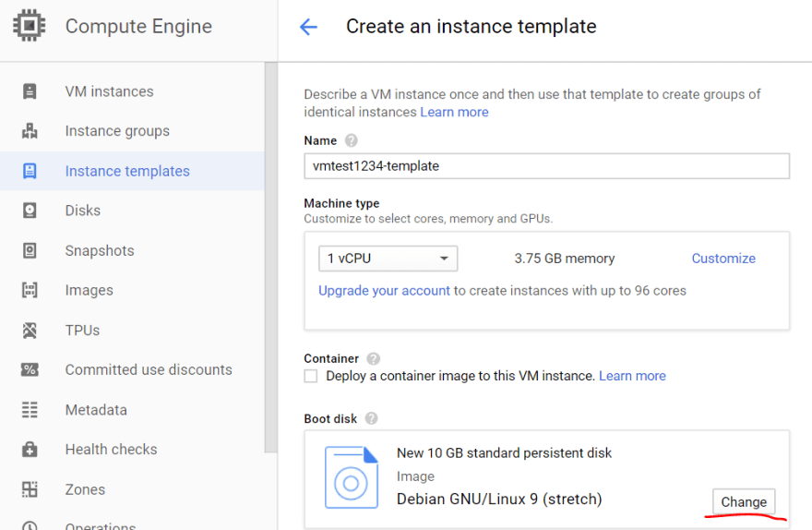This screenshot has width=812, height=530.
Task: Enable Deploy a container image checkbox
Action: point(311,376)
